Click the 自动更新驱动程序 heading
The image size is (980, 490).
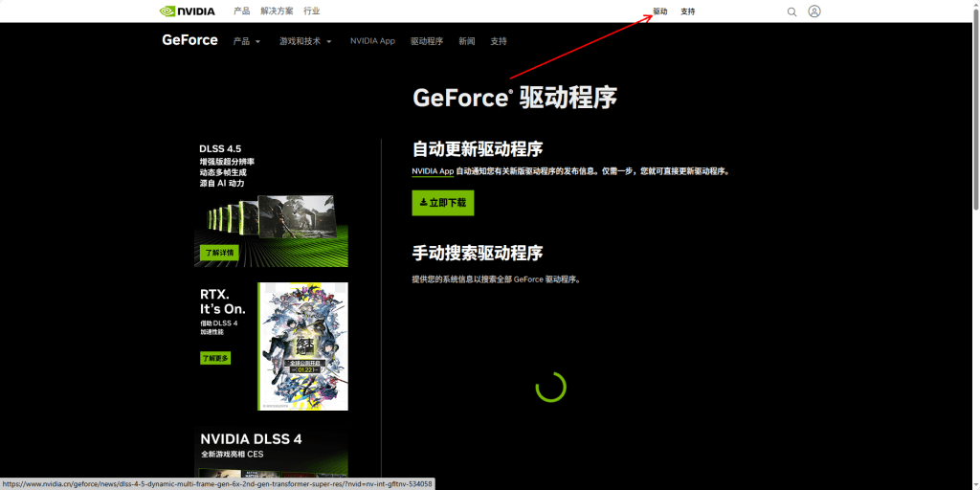[x=478, y=149]
